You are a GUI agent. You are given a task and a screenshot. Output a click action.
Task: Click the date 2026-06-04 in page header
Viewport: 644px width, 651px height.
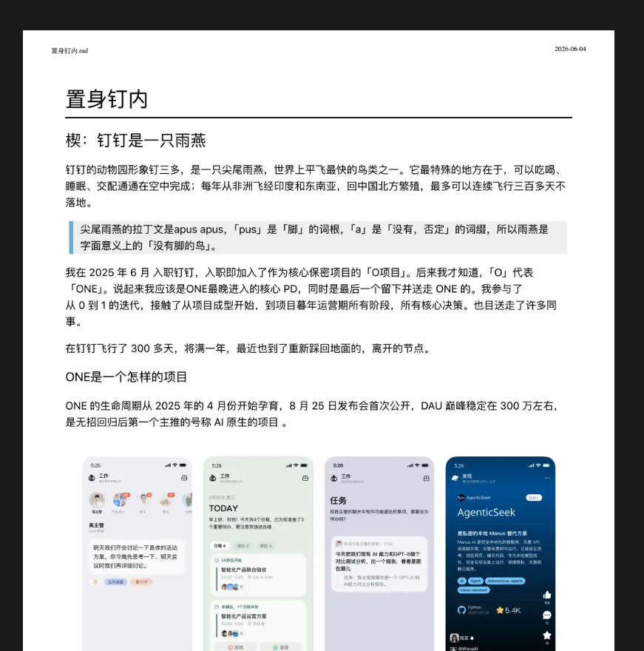tap(570, 49)
